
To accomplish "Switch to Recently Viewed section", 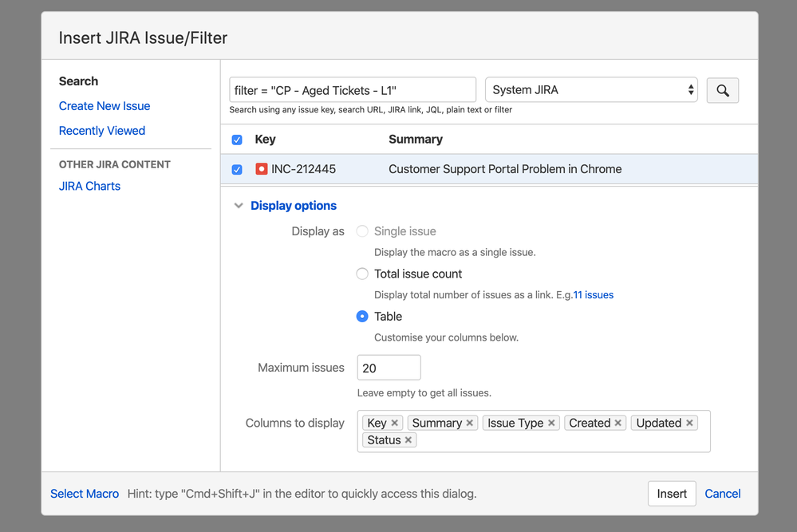I will (102, 131).
